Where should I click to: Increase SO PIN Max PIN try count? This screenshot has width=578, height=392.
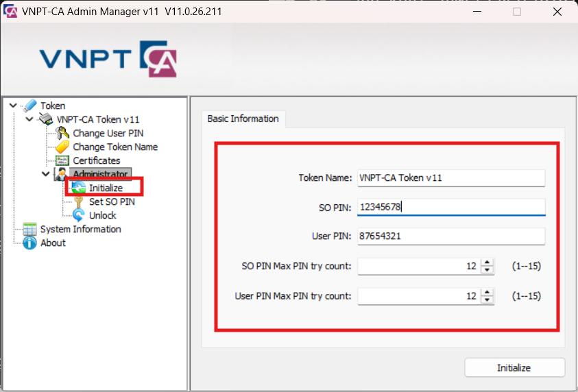[x=487, y=262]
